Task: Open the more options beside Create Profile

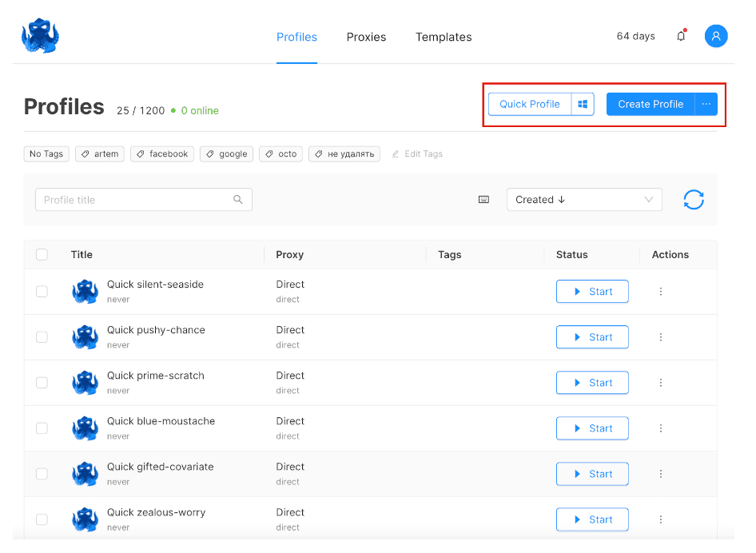Action: pos(706,104)
